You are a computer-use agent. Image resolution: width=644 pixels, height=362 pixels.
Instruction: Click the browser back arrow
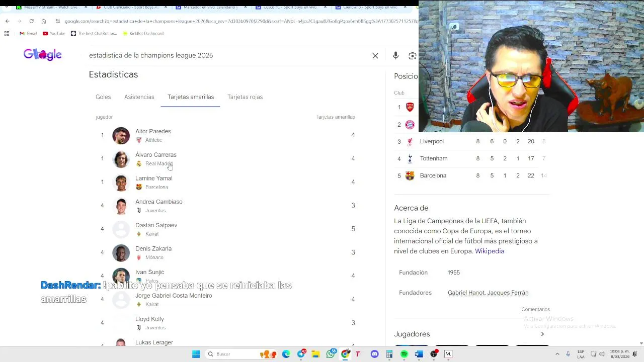click(x=7, y=21)
